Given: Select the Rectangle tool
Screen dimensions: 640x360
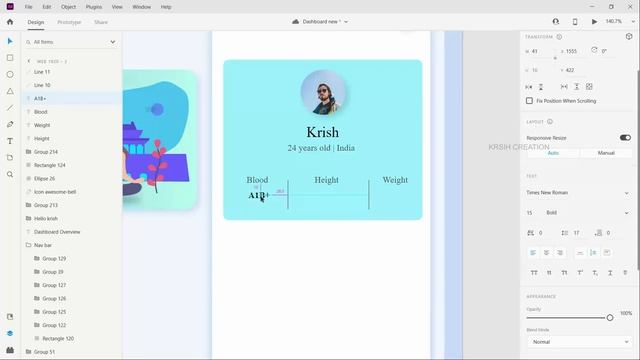Looking at the screenshot, I should click(10, 58).
